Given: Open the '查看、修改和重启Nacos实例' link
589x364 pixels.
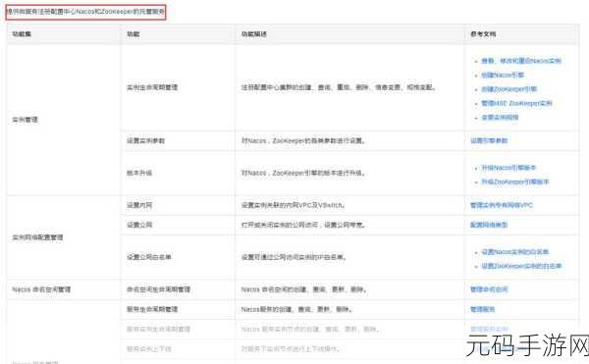Looking at the screenshot, I should click(521, 61).
